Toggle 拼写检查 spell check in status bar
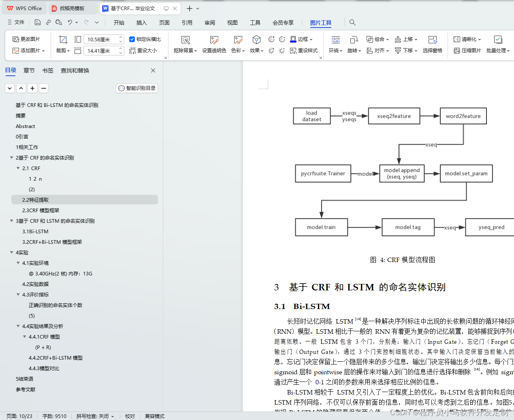This screenshot has width=514, height=420. (94, 416)
